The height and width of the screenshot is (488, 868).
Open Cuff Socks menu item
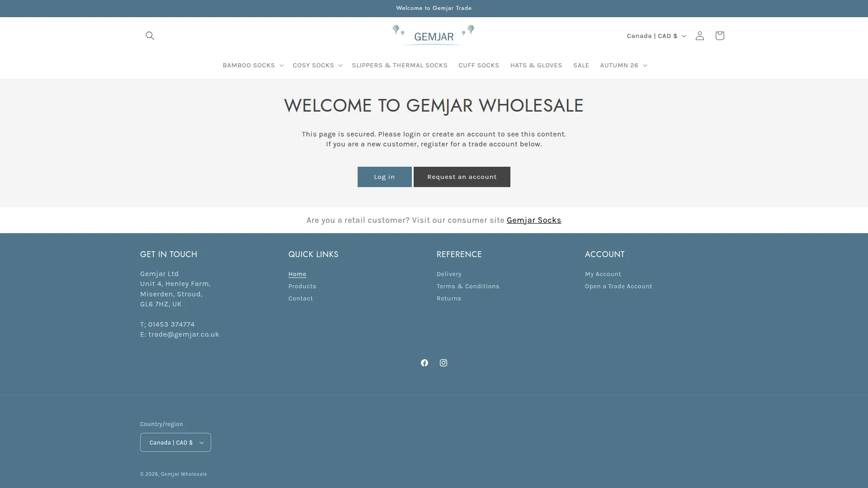(478, 65)
